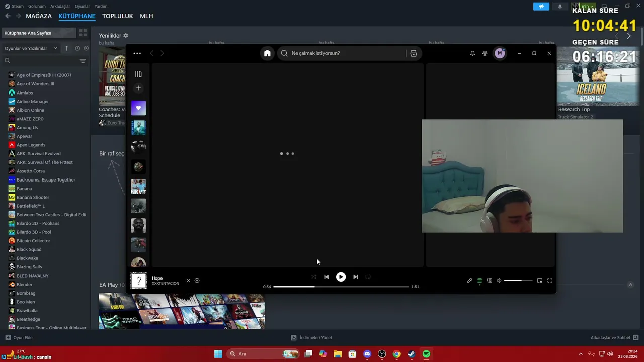The image size is (644, 362).
Task: Toggle Steam library sort direction arrow
Action: [x=66, y=48]
